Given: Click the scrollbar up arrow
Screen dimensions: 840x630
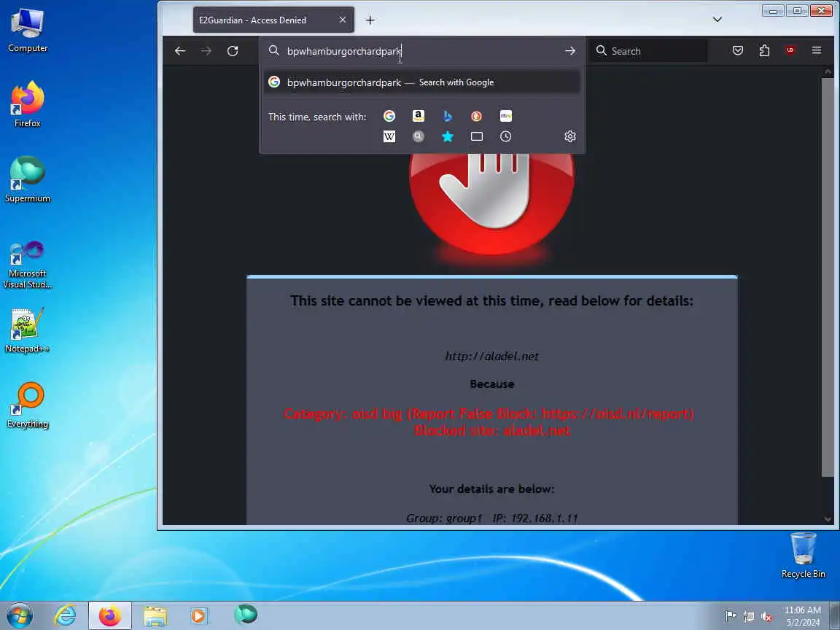Looking at the screenshot, I should click(x=828, y=71).
